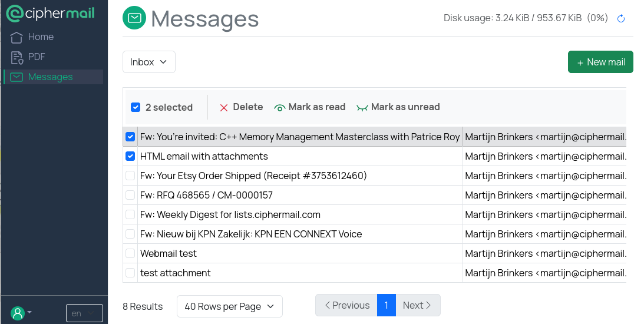This screenshot has height=324, width=644.
Task: Click the open eye Mark as read icon
Action: [280, 107]
